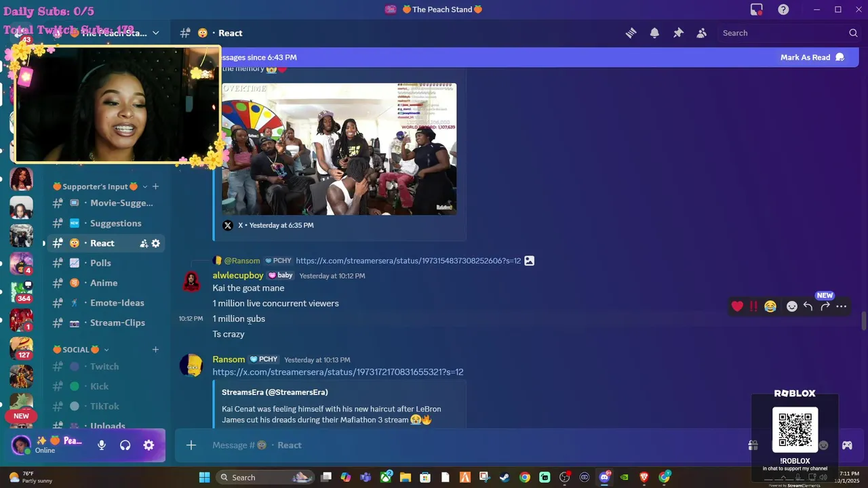React with the crying-laughing emoji

coord(770,306)
